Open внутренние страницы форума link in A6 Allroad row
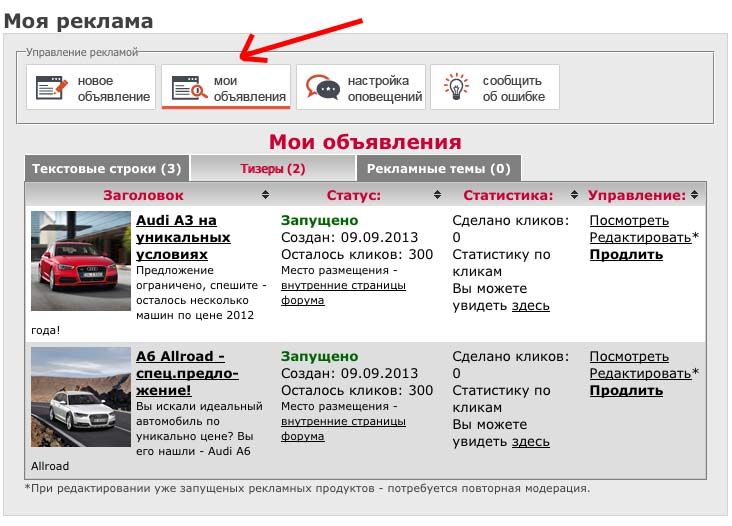 pos(343,428)
